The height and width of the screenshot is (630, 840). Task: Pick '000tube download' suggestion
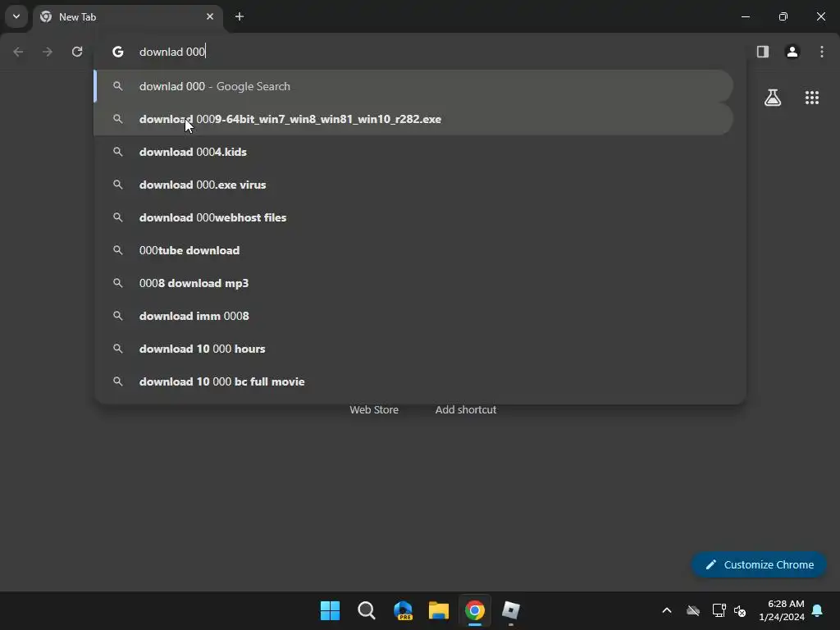[x=413, y=250]
